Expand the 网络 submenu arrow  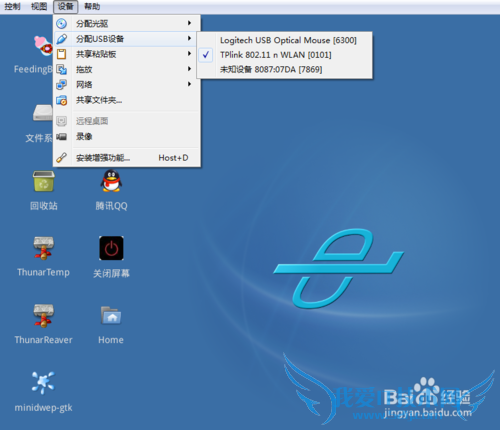(x=189, y=84)
